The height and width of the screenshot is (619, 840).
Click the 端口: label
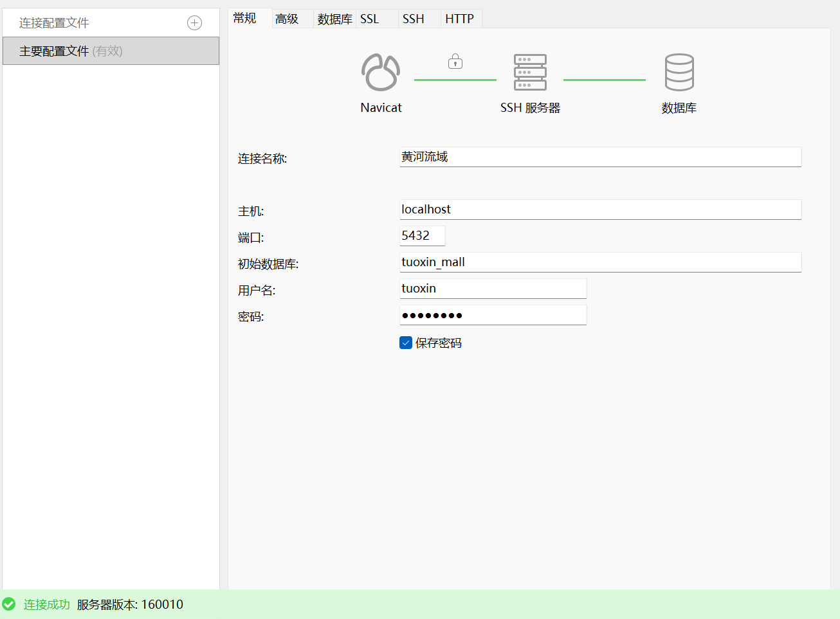251,238
